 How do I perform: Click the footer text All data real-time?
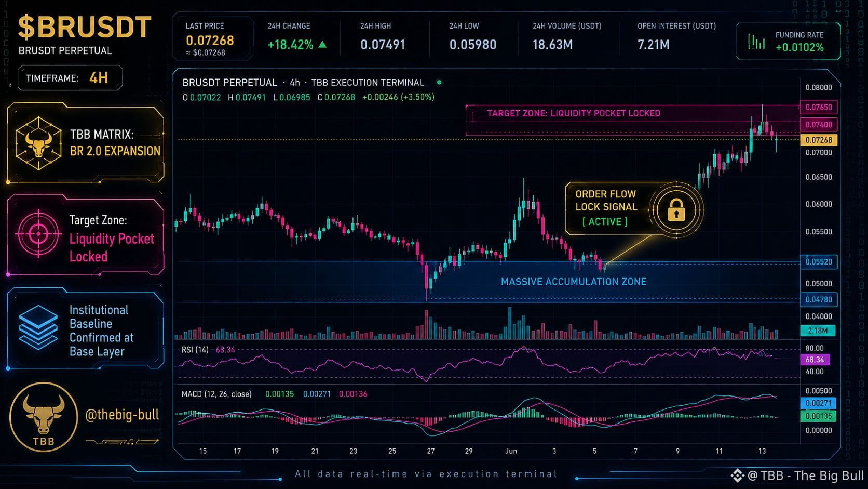(x=426, y=474)
